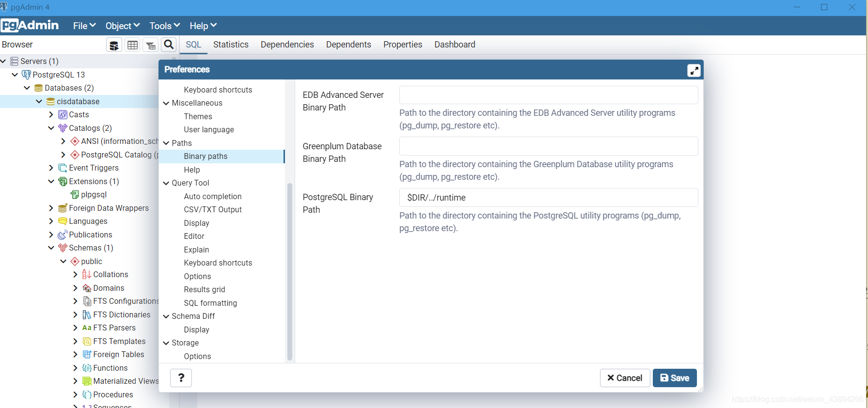The image size is (868, 408).
Task: Click the FTS Templates icon
Action: click(x=87, y=341)
